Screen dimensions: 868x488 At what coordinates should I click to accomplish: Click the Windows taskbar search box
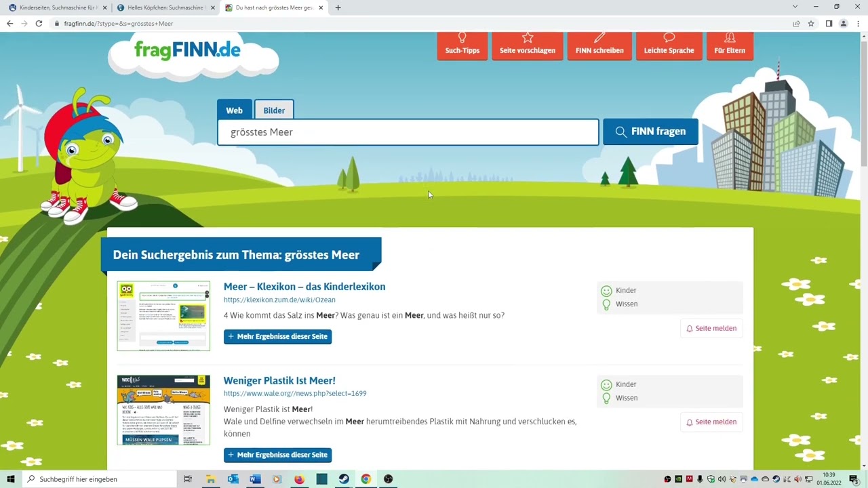(98, 479)
